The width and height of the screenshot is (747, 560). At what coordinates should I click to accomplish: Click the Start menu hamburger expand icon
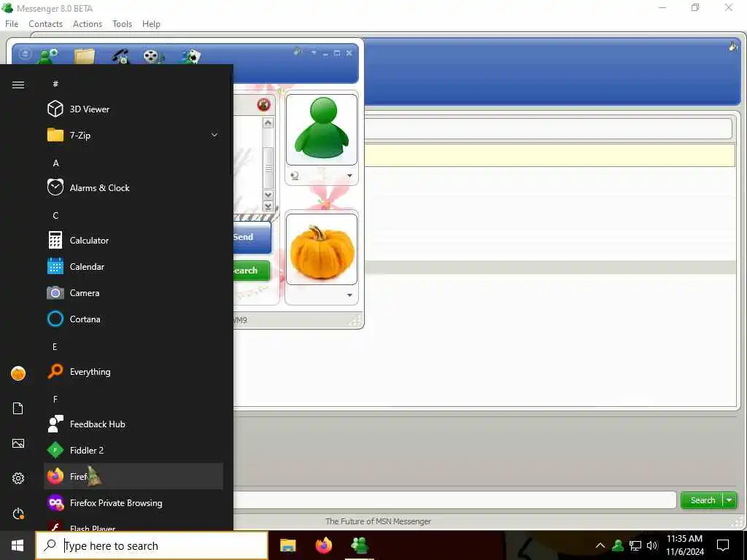tap(18, 85)
